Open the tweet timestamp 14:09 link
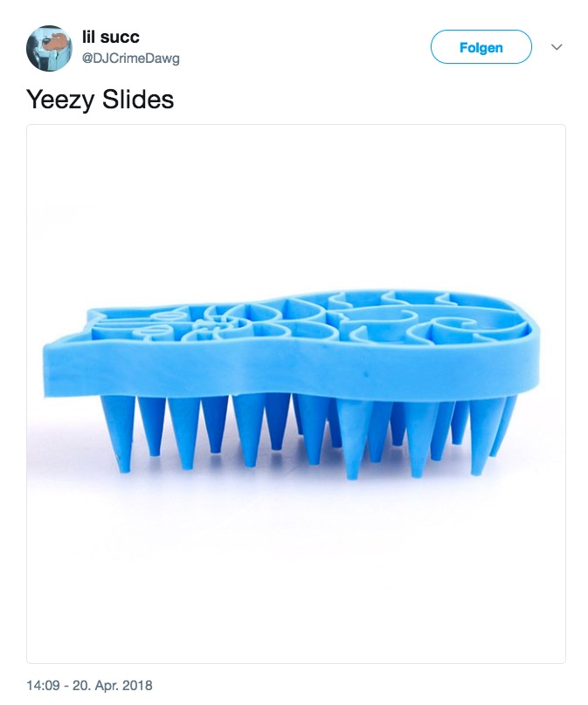This screenshot has height=705, width=588. 43,685
